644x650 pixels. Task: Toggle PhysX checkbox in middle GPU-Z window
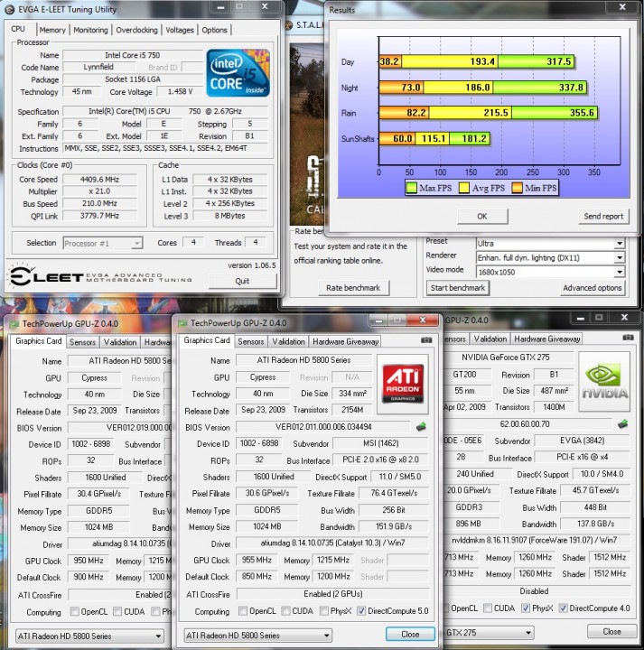click(324, 610)
